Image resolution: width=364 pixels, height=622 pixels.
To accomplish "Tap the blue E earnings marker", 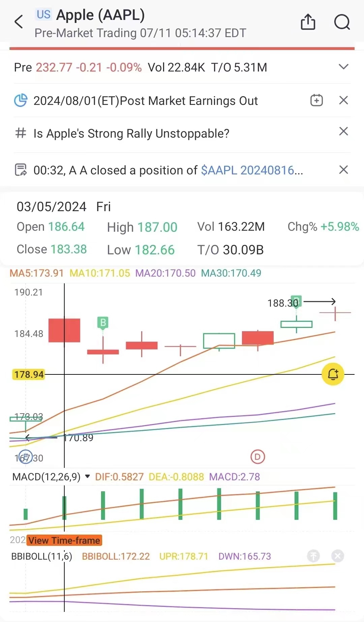I will click(26, 457).
